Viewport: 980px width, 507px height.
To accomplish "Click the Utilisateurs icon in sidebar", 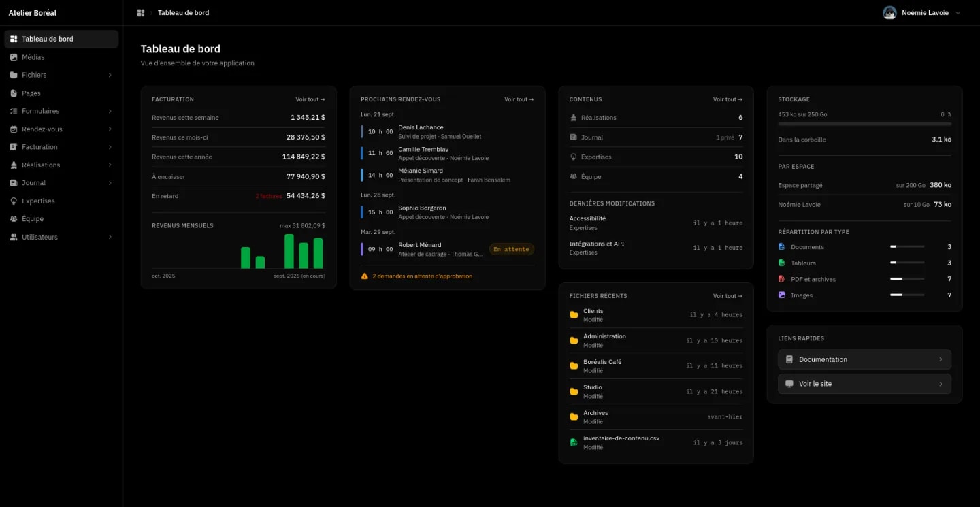I will pos(14,238).
